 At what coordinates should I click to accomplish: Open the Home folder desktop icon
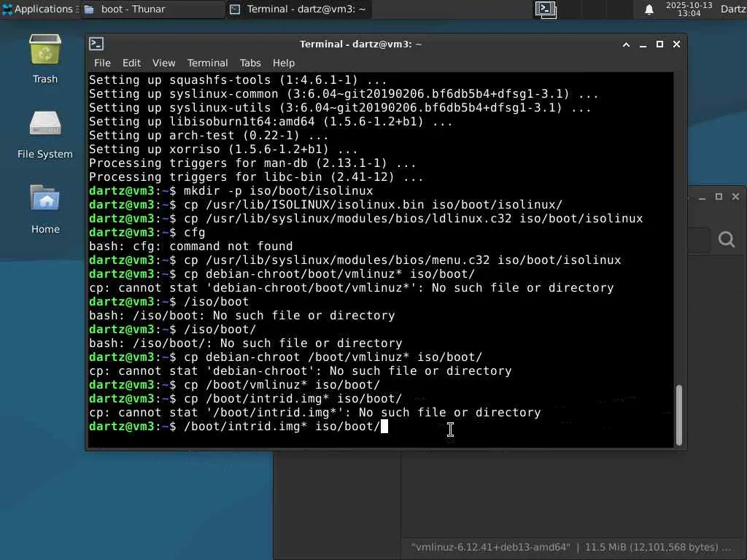coord(45,209)
